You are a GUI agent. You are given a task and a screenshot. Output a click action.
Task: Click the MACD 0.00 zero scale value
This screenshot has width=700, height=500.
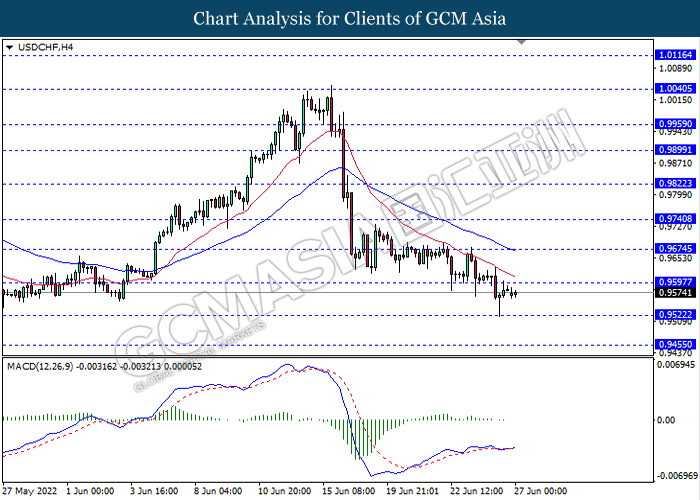tap(666, 420)
